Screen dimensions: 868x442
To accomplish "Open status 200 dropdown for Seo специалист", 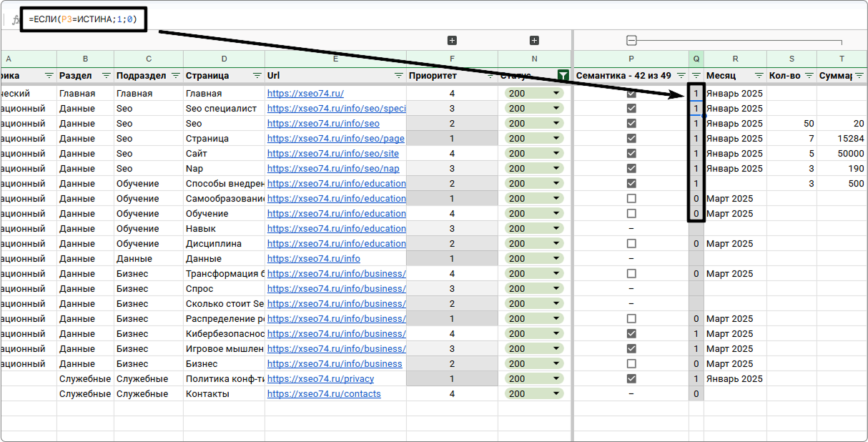I will tap(556, 108).
